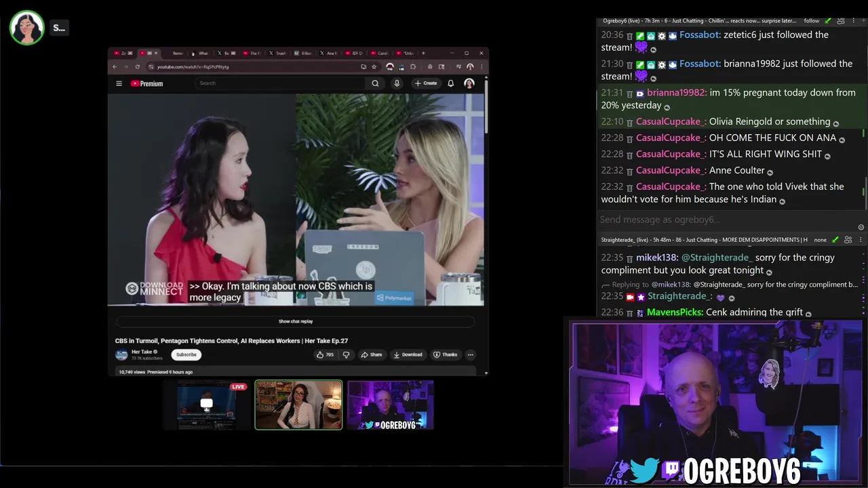Click the youtube.com address bar URL
The image size is (868, 488).
[x=193, y=66]
